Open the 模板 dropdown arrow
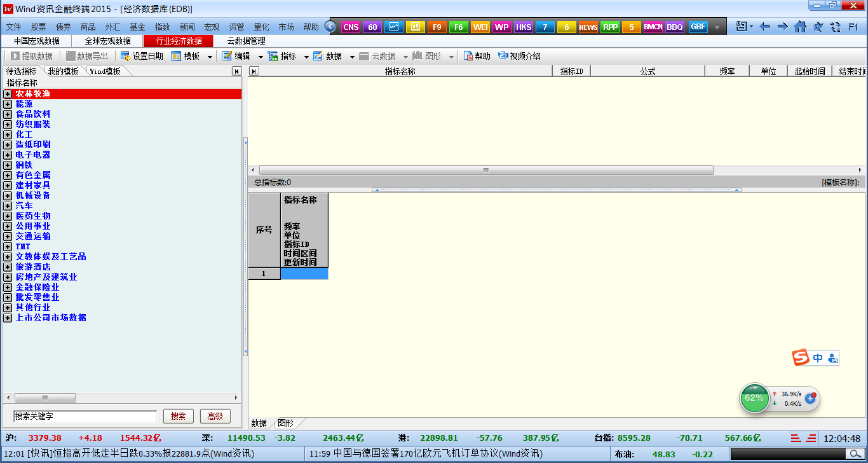868x463 pixels. pyautogui.click(x=210, y=57)
